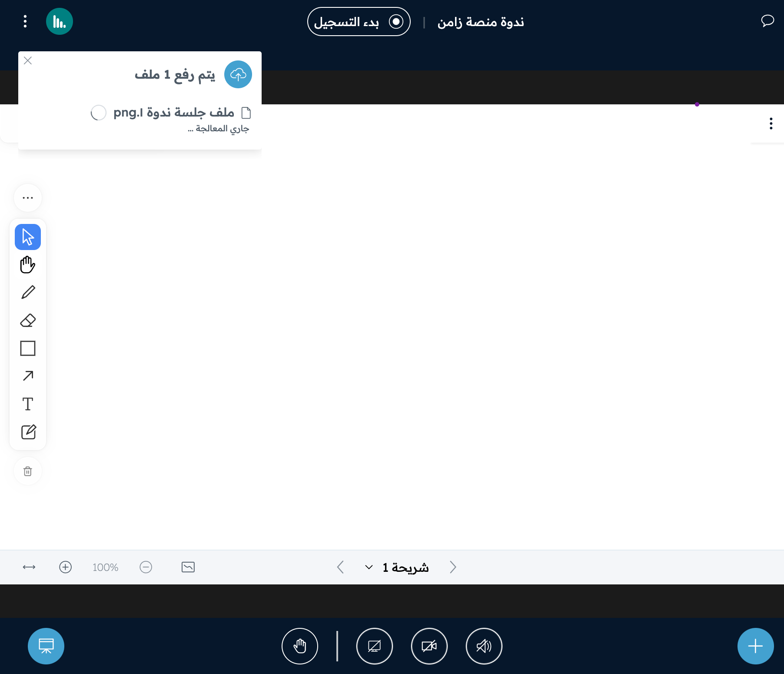Click the trash delete icon
This screenshot has width=784, height=674.
tap(28, 471)
